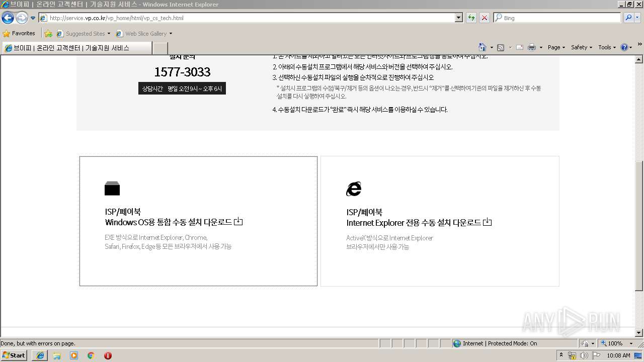The width and height of the screenshot is (644, 362).
Task: Click Internet Explorer taskbar icon
Action: tap(40, 355)
